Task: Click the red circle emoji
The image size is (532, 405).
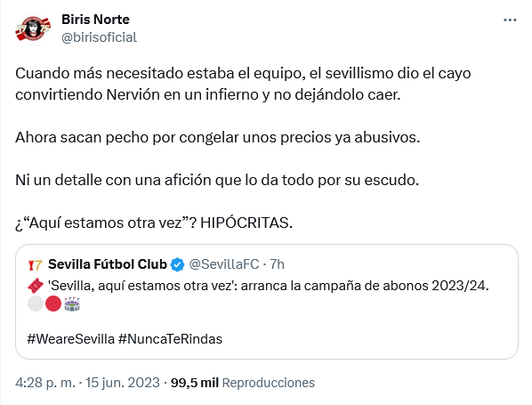Action: pos(53,304)
